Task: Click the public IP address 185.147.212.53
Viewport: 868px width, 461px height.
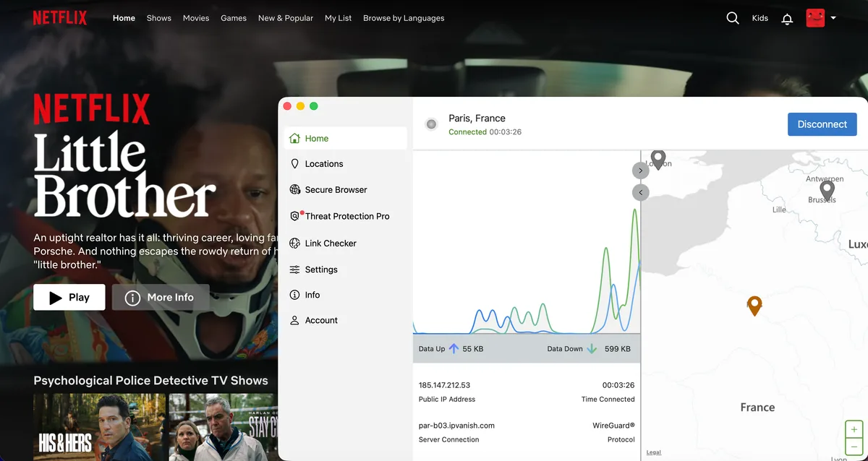Action: [x=444, y=385]
